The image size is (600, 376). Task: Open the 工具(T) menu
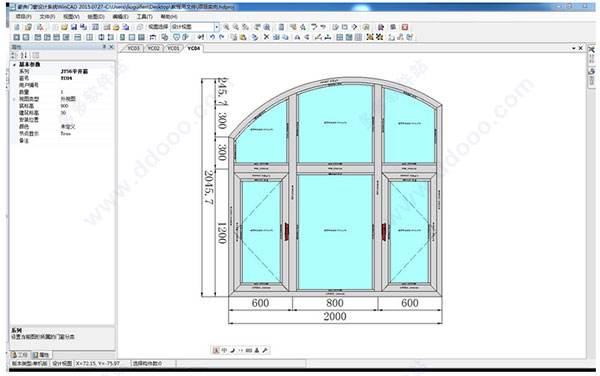145,17
